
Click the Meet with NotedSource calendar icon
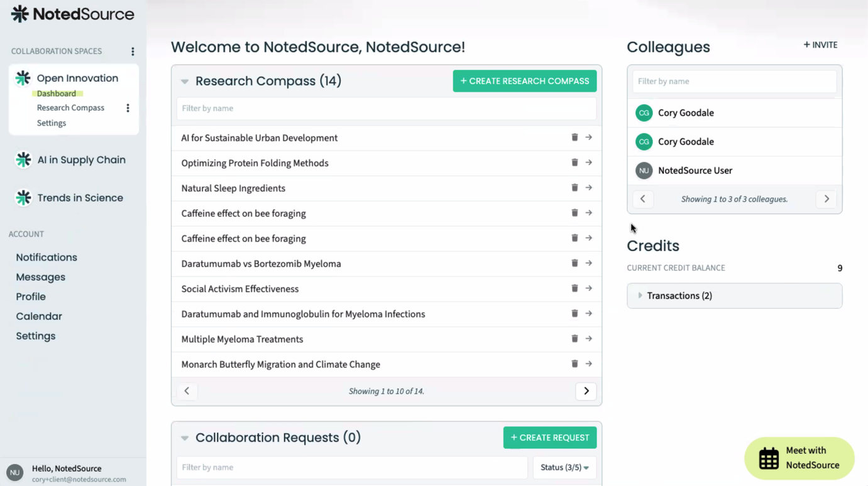769,458
